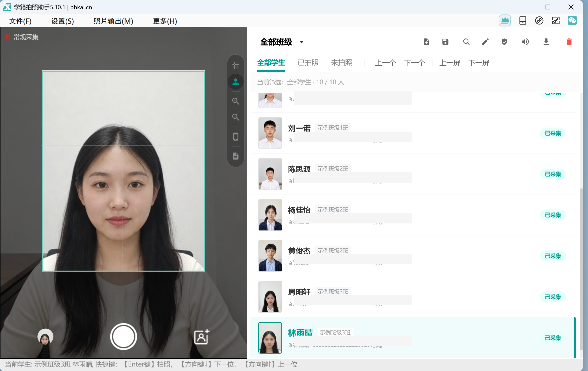Select student row 周明轩
This screenshot has width=588, height=371.
pos(413,297)
